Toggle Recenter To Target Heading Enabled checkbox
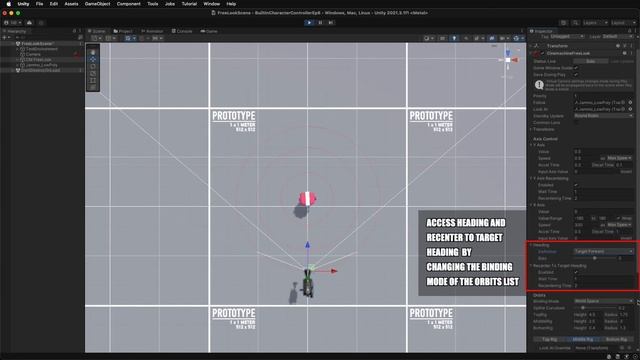Image resolution: width=640 pixels, height=360 pixels. point(576,272)
